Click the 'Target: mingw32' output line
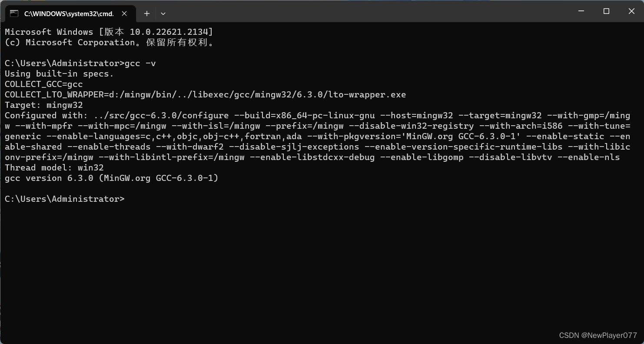Image resolution: width=644 pixels, height=344 pixels. [43, 105]
